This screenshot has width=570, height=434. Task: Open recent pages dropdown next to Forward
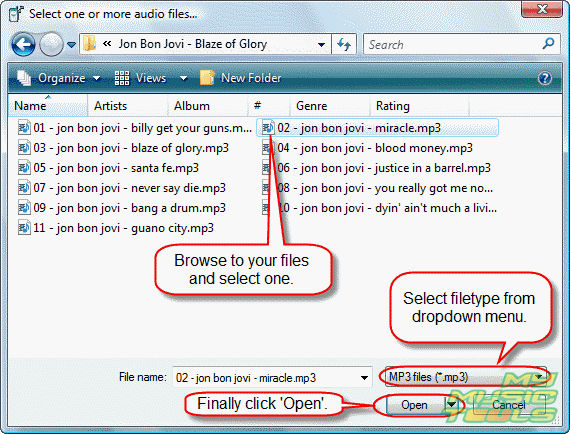pos(72,45)
